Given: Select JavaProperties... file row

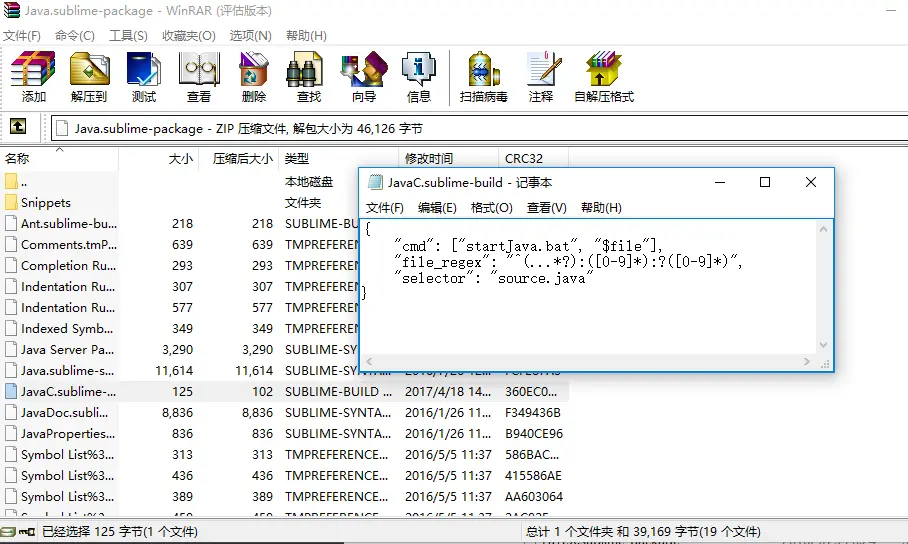Looking at the screenshot, I should click(284, 433).
